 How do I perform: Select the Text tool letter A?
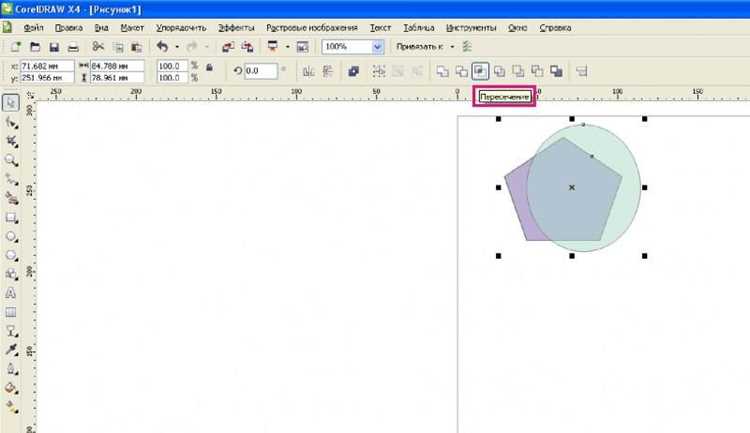pyautogui.click(x=11, y=293)
